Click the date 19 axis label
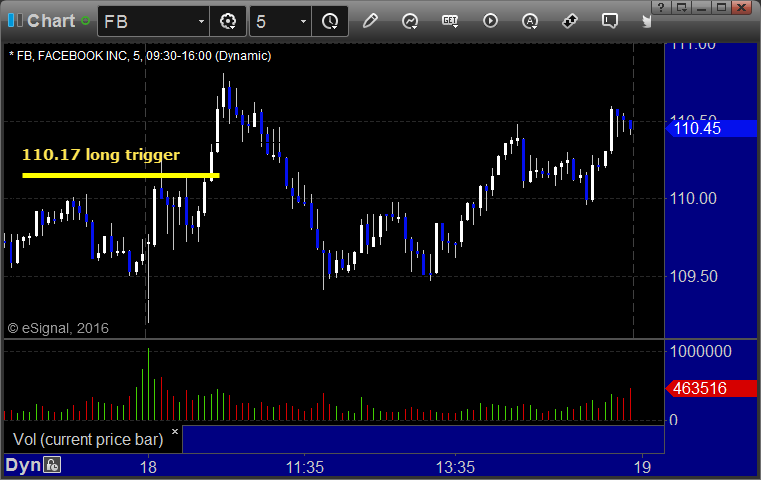The height and width of the screenshot is (480, 761). [x=642, y=467]
